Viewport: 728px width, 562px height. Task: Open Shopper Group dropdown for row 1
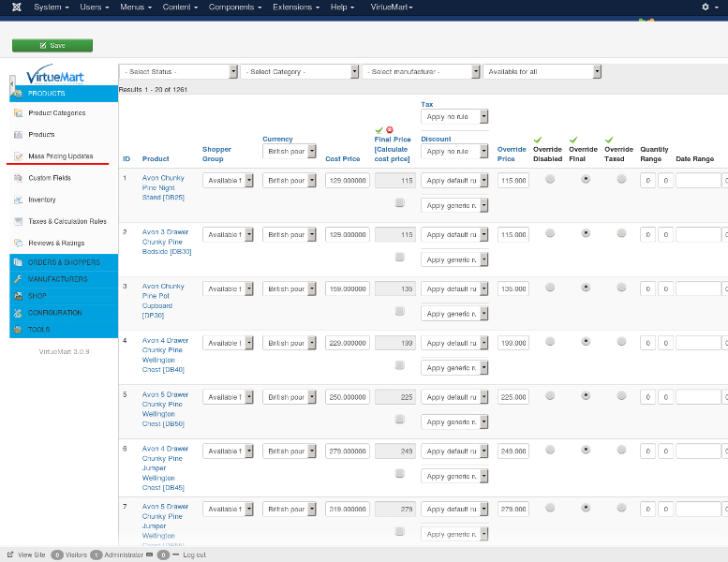228,181
